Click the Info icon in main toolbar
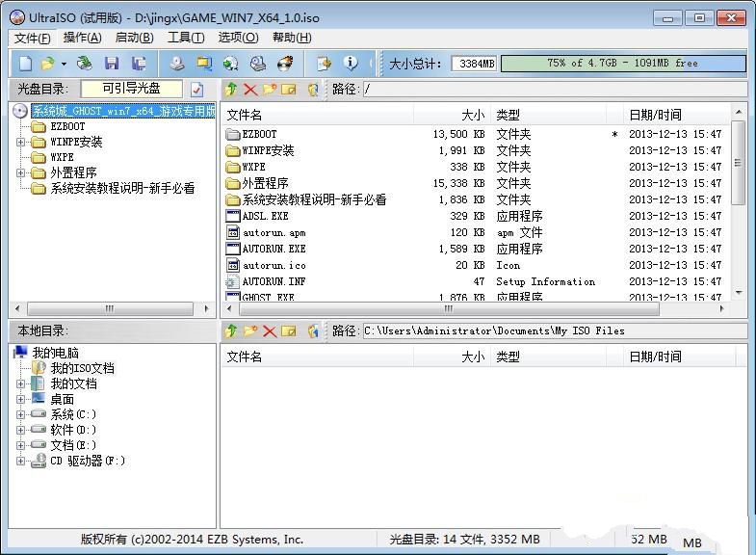The height and width of the screenshot is (555, 756). (351, 64)
